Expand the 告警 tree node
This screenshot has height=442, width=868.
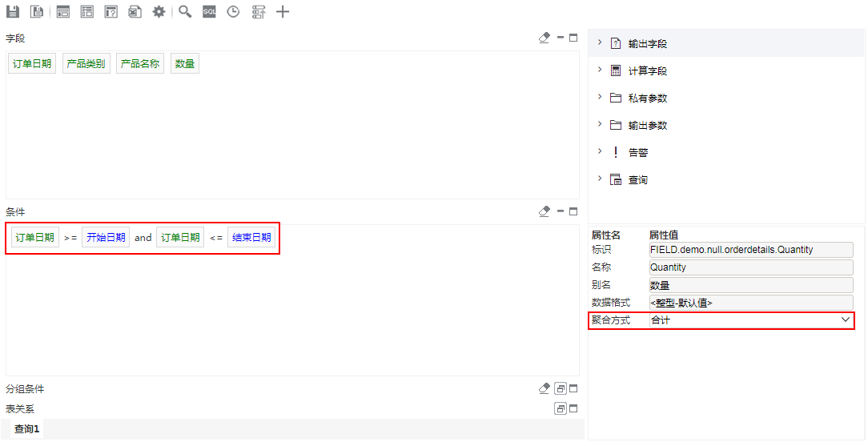pyautogui.click(x=600, y=151)
